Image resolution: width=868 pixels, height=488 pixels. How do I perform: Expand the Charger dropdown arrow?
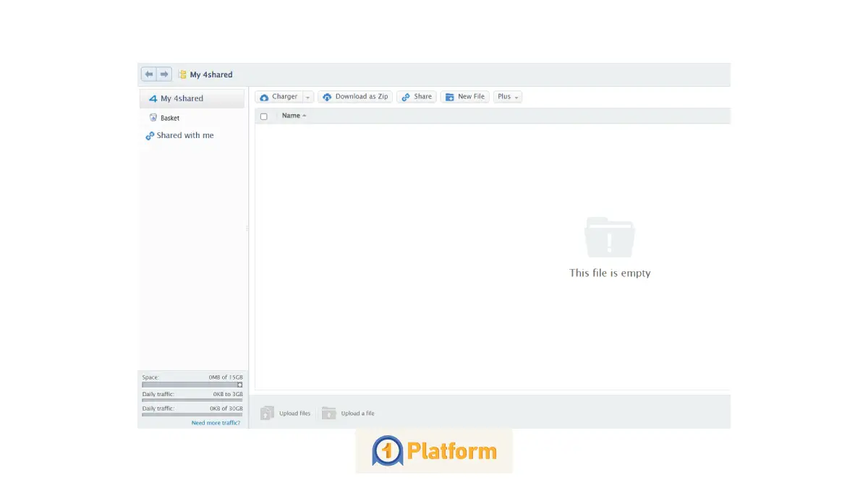tap(307, 97)
